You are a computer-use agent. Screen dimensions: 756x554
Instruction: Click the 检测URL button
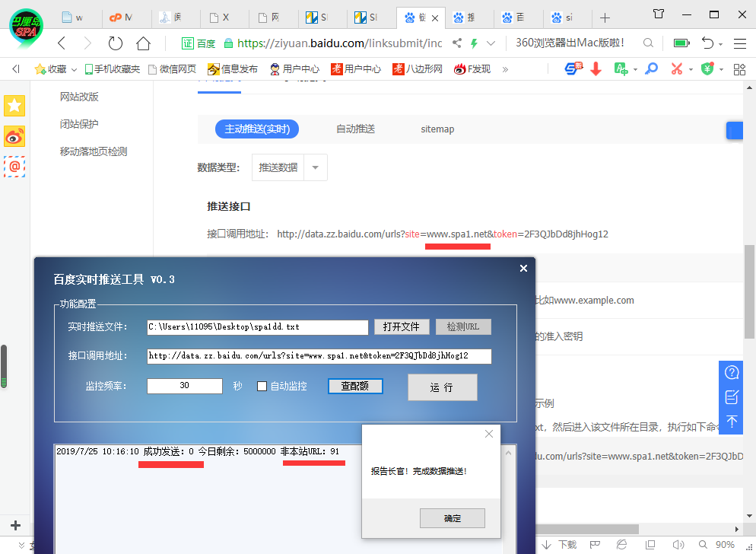pyautogui.click(x=463, y=326)
